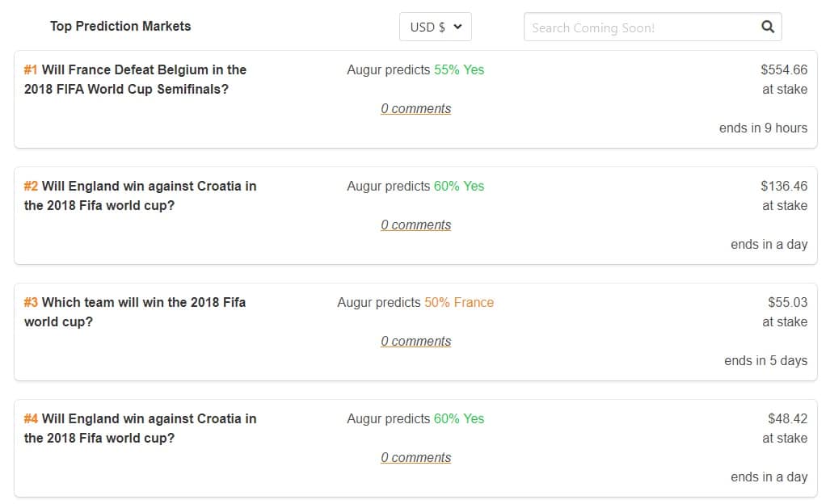Open market #2 England against Croatia
This screenshot has width=830, height=504.
(x=140, y=195)
